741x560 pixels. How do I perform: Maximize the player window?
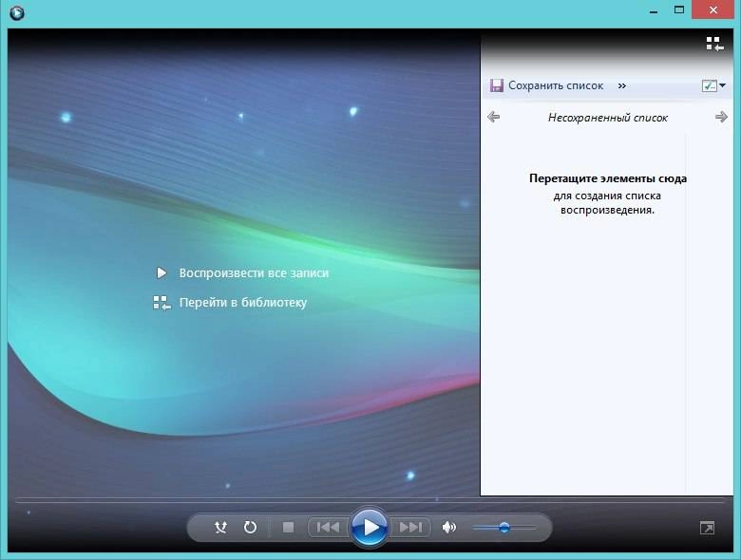coord(679,9)
